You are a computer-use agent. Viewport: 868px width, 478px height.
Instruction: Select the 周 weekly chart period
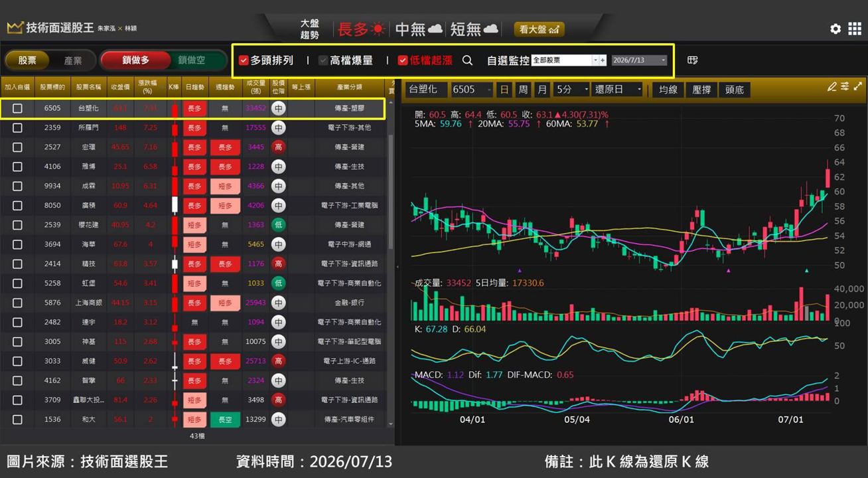(524, 89)
